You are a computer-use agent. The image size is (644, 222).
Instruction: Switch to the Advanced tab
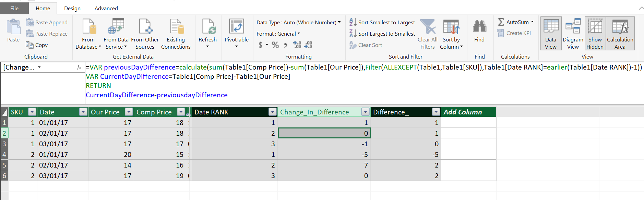(106, 8)
